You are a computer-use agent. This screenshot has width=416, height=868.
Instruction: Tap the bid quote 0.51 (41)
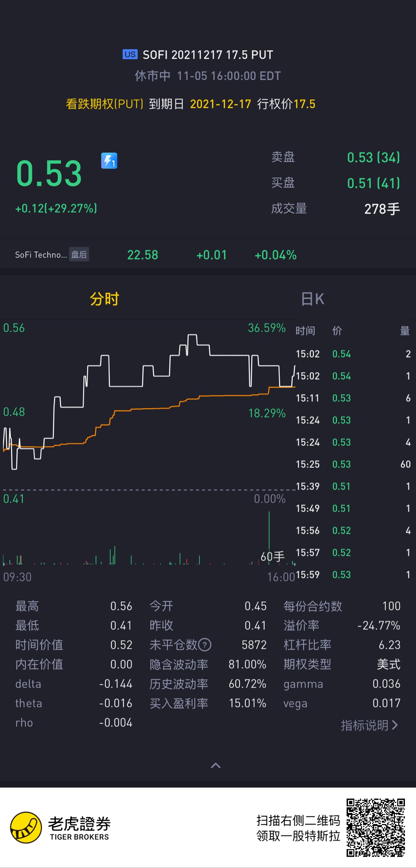click(x=373, y=183)
